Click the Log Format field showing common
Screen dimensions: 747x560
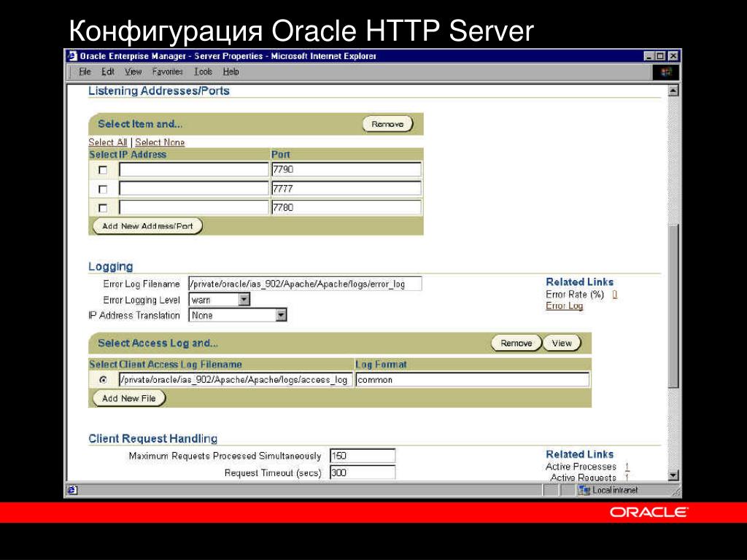pos(473,380)
